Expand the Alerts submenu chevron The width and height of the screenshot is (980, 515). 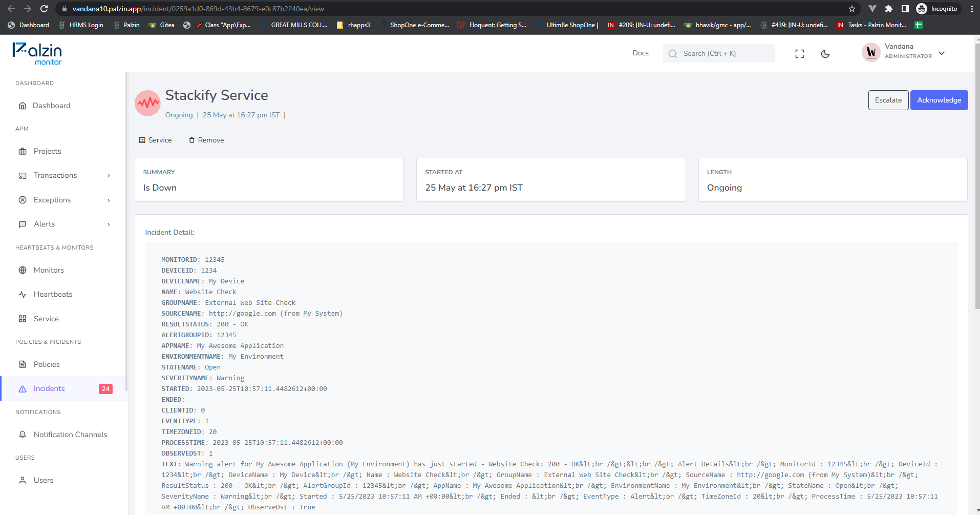coord(109,224)
